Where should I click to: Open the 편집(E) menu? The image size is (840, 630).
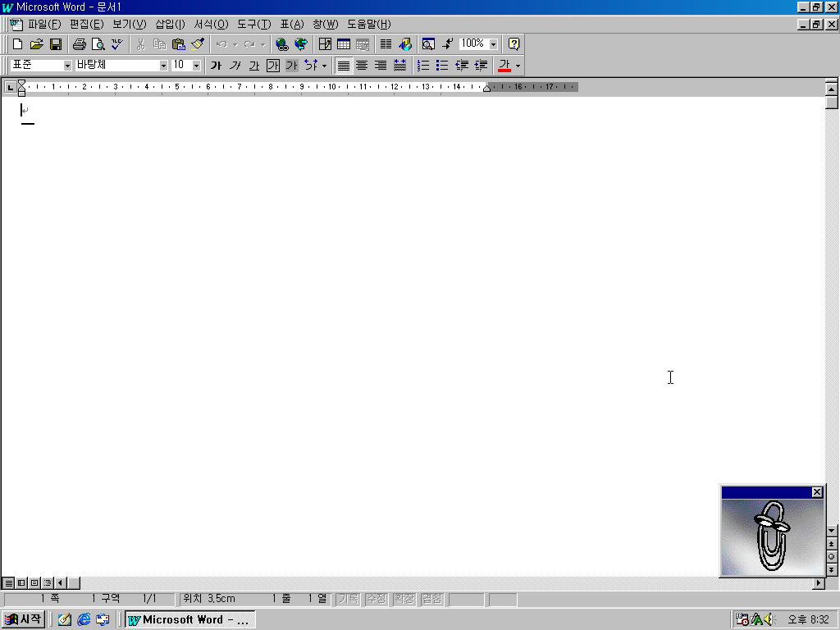click(x=87, y=24)
